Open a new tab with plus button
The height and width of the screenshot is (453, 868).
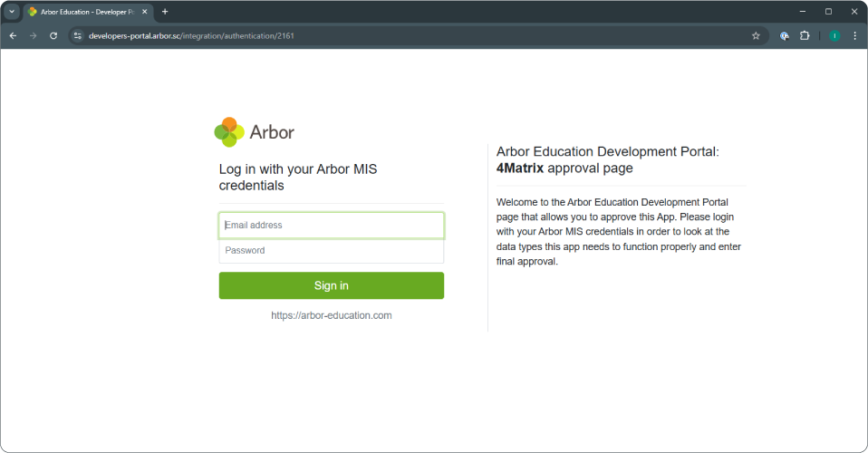click(x=164, y=12)
